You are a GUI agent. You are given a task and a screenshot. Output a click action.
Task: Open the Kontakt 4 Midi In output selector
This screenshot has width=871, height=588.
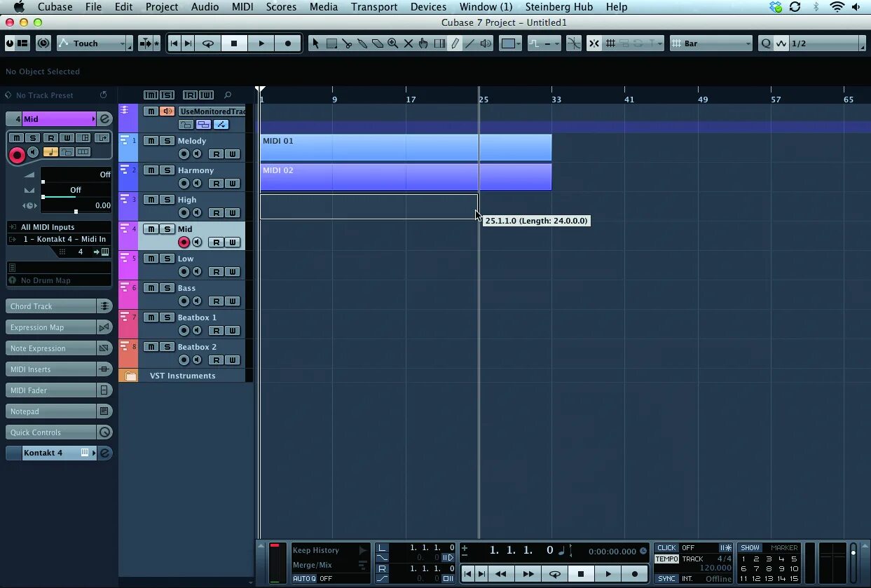point(59,239)
